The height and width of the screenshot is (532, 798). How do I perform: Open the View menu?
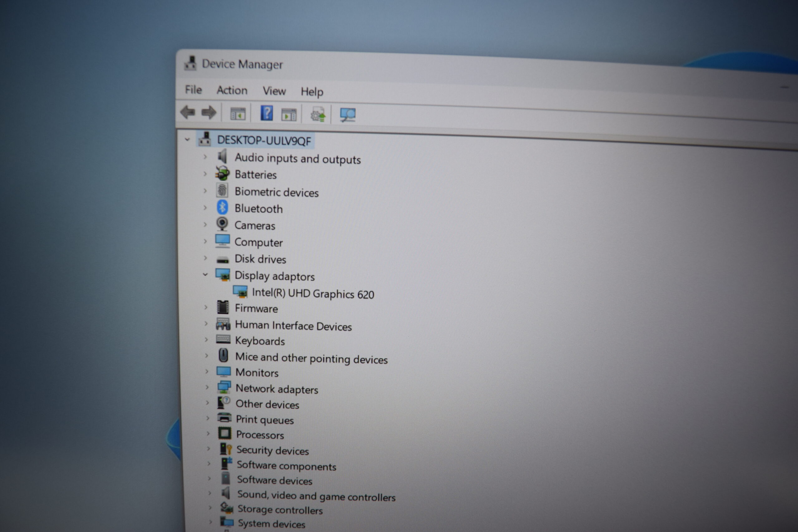click(x=274, y=91)
